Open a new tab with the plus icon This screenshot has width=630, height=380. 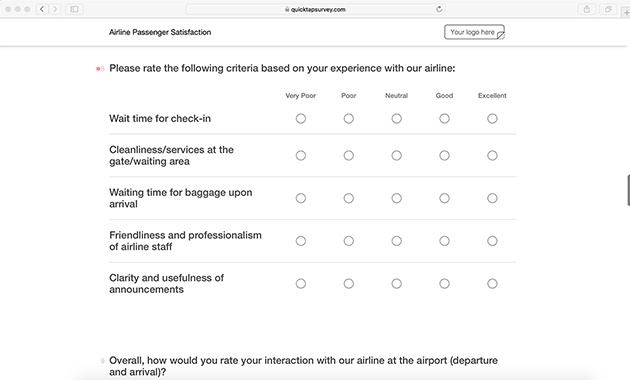click(x=626, y=12)
